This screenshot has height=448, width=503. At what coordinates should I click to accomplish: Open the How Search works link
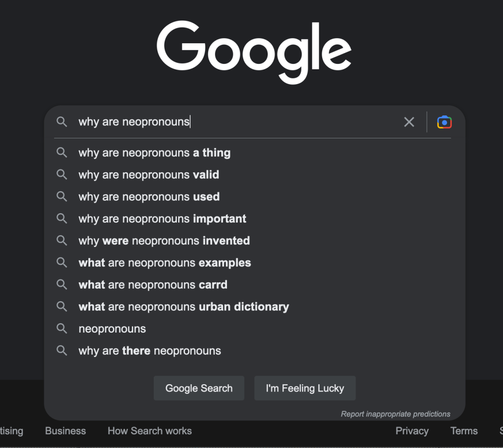(x=149, y=431)
